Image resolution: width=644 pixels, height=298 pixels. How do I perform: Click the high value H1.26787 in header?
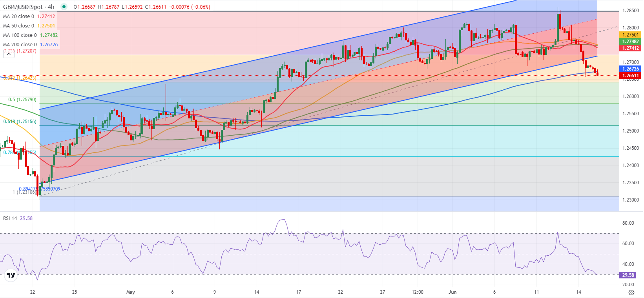click(108, 7)
